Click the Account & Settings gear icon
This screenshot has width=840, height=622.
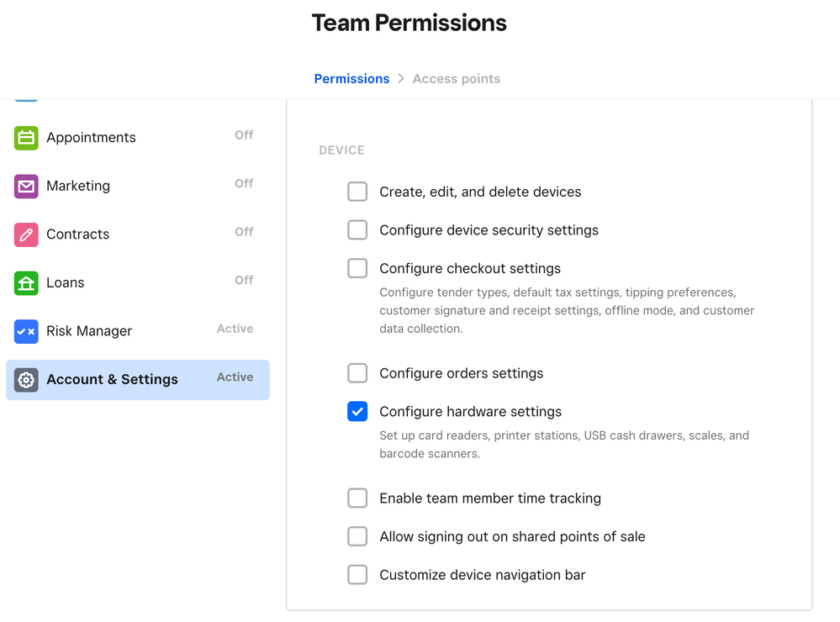click(x=26, y=380)
